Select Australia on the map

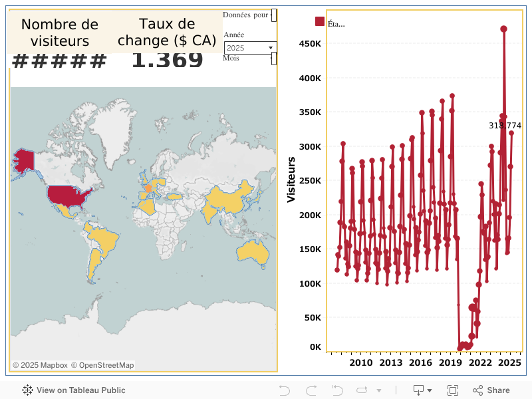253,253
